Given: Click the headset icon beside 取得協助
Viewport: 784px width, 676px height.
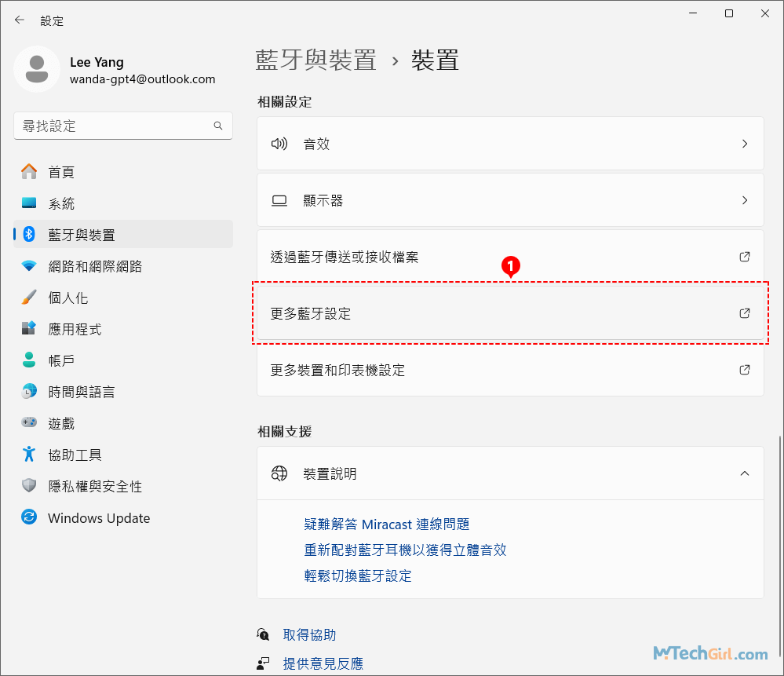Looking at the screenshot, I should [264, 634].
